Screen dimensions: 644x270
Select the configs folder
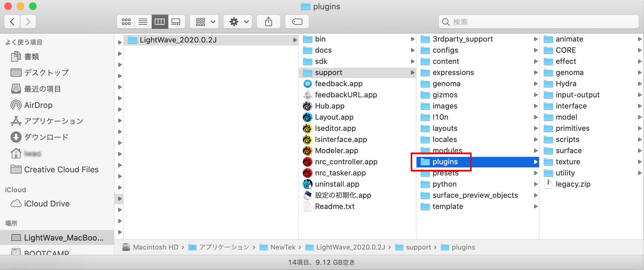coord(478,50)
